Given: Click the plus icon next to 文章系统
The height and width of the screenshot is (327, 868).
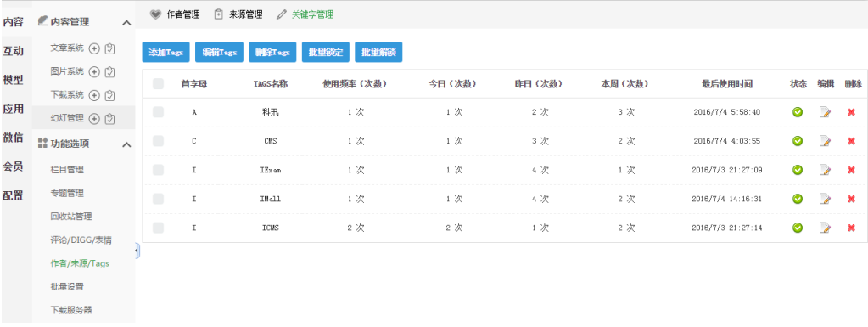Looking at the screenshot, I should 94,48.
